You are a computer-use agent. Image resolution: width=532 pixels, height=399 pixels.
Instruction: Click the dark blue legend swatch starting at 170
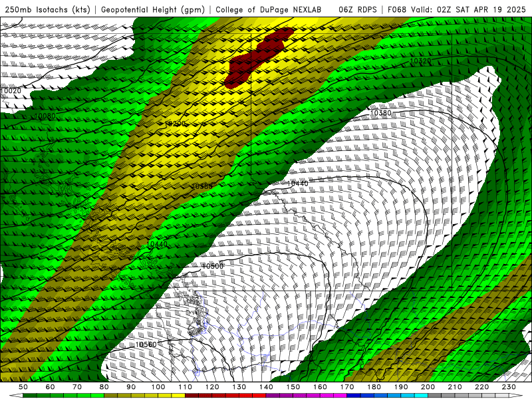[354, 396]
